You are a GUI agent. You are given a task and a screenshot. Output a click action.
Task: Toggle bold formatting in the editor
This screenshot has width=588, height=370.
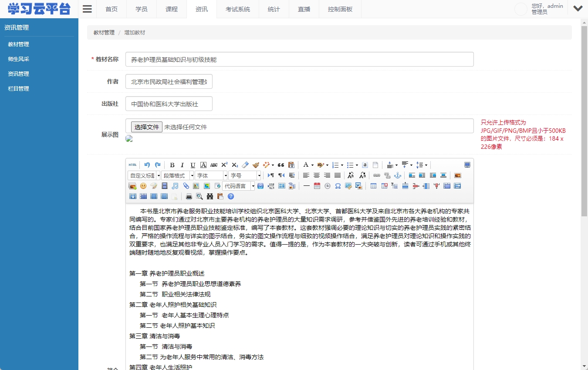[x=172, y=165]
